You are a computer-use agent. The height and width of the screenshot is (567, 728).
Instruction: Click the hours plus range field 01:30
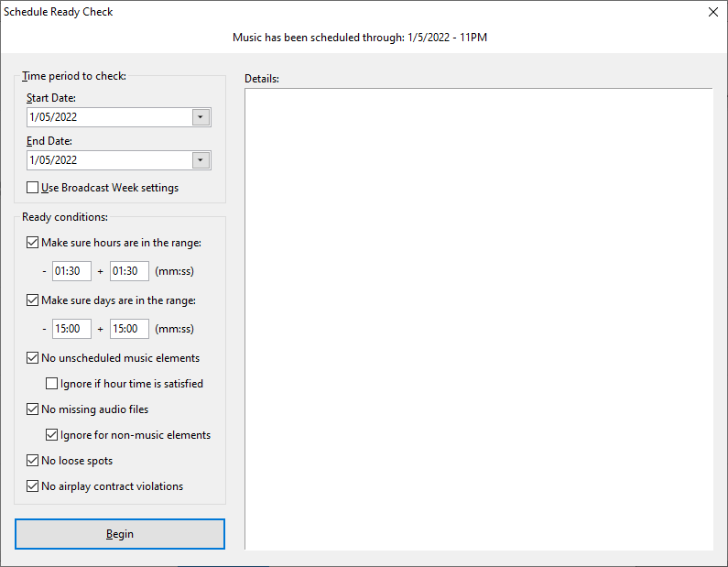[x=129, y=271]
